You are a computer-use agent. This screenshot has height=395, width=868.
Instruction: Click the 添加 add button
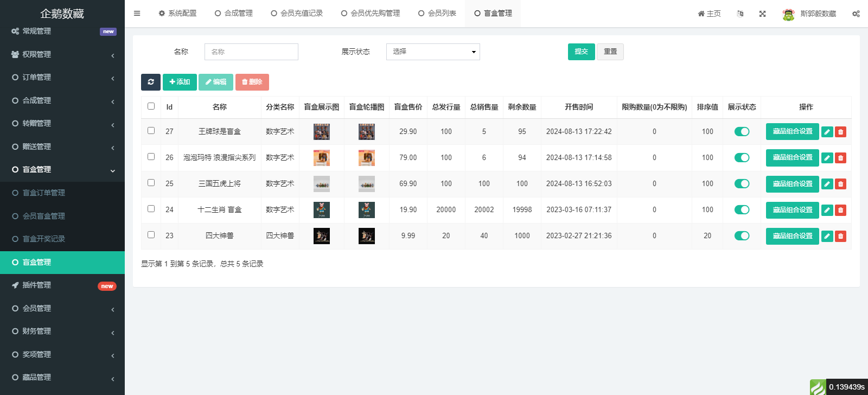[x=180, y=82]
